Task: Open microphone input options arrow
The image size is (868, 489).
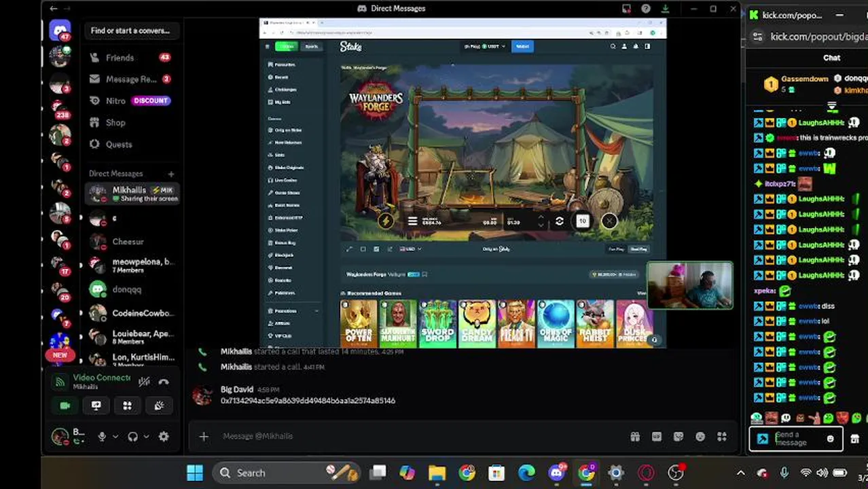Action: pyautogui.click(x=115, y=437)
